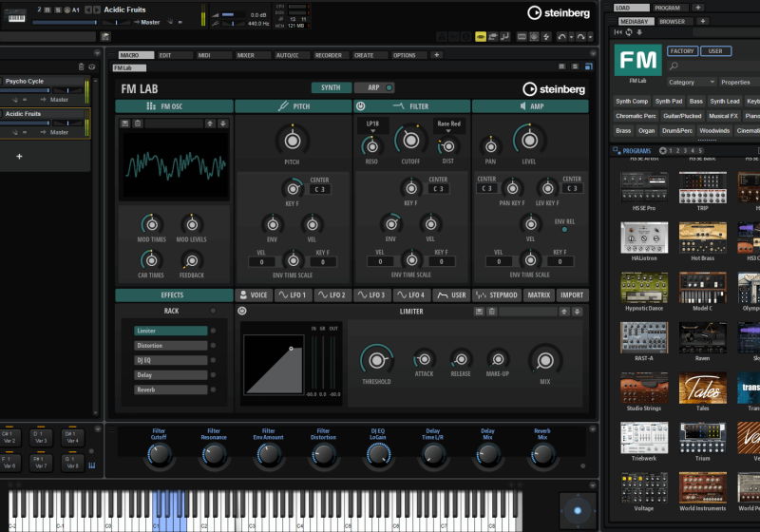The width and height of the screenshot is (760, 532).
Task: Toggle the Limiter effect power button
Action: click(241, 311)
